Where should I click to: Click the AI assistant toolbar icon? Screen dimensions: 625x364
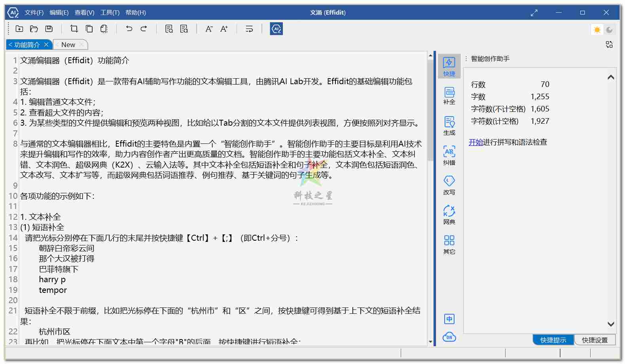click(x=276, y=29)
